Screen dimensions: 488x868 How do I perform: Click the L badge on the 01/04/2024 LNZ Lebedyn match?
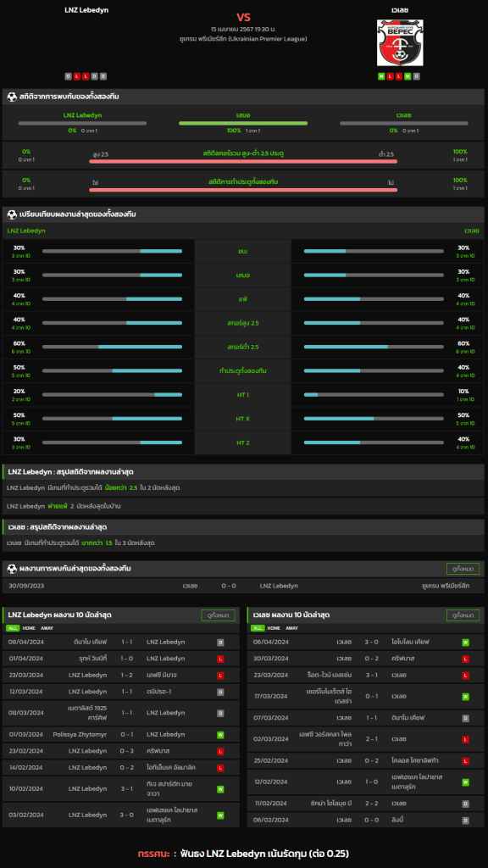(x=220, y=659)
